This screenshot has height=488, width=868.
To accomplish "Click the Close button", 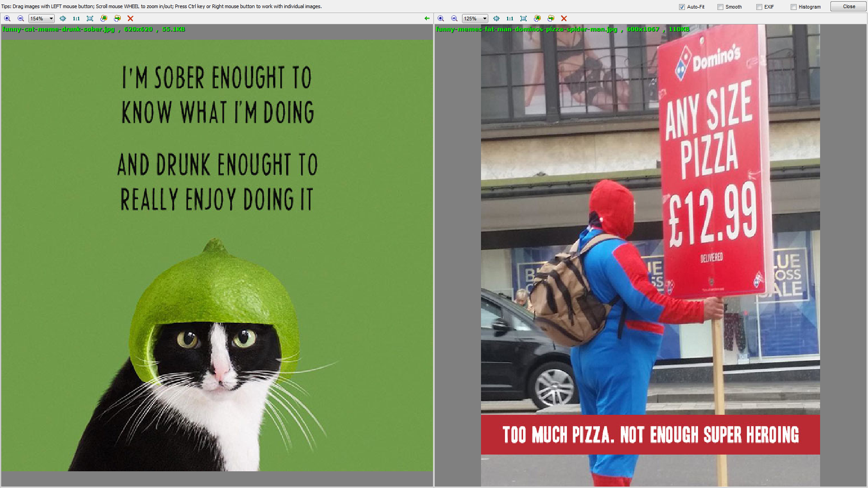I will pos(849,6).
